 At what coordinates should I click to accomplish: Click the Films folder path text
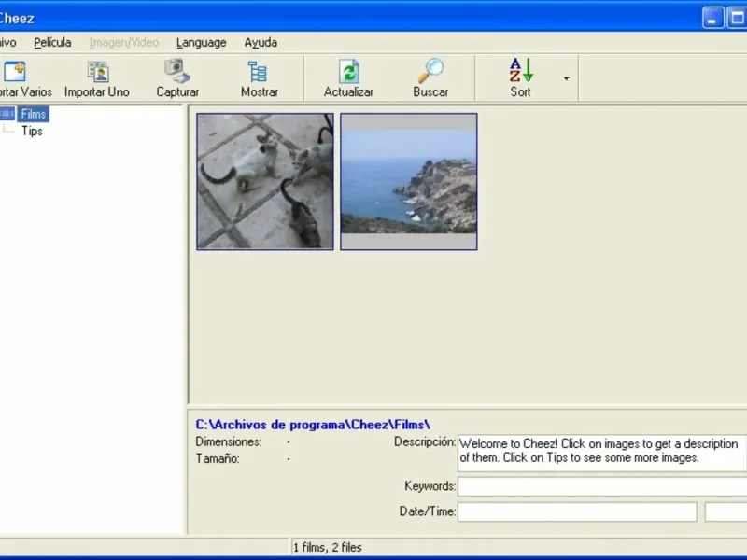tap(313, 425)
